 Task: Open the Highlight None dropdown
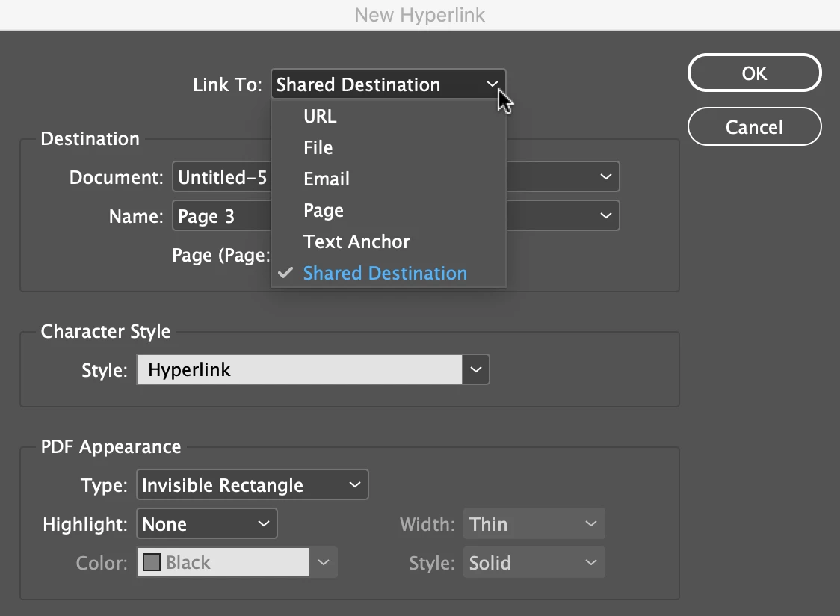coord(207,524)
